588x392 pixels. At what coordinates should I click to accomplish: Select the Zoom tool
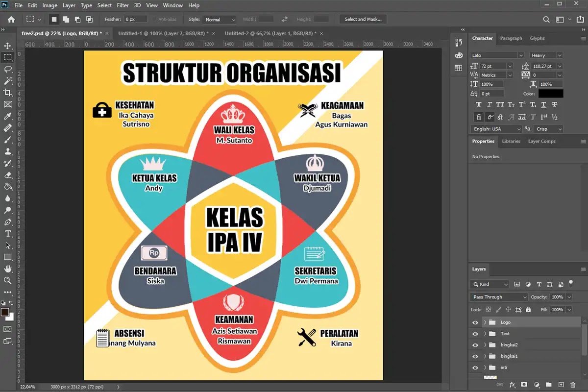click(8, 280)
